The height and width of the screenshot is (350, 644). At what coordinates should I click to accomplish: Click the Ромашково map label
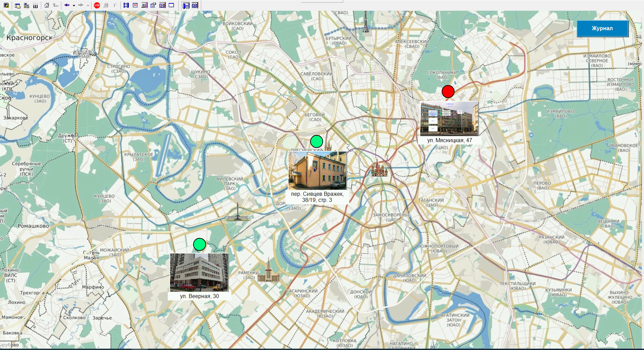(x=33, y=226)
